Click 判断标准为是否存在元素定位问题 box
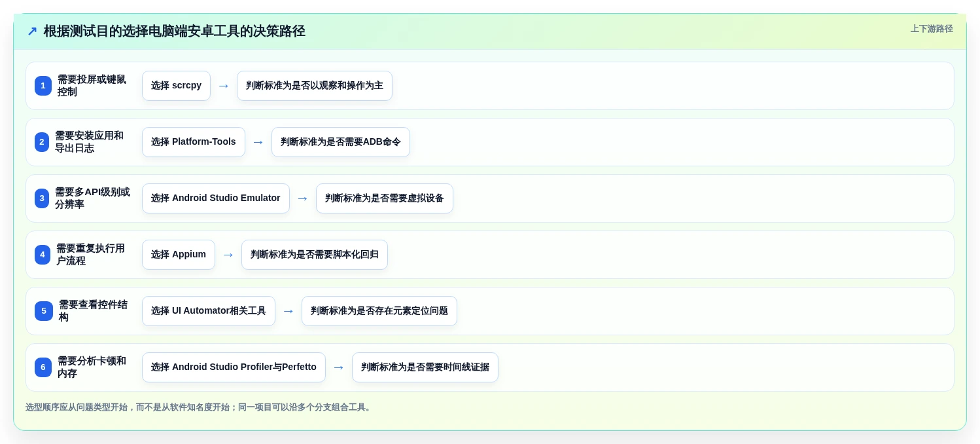This screenshot has height=444, width=980. (379, 311)
